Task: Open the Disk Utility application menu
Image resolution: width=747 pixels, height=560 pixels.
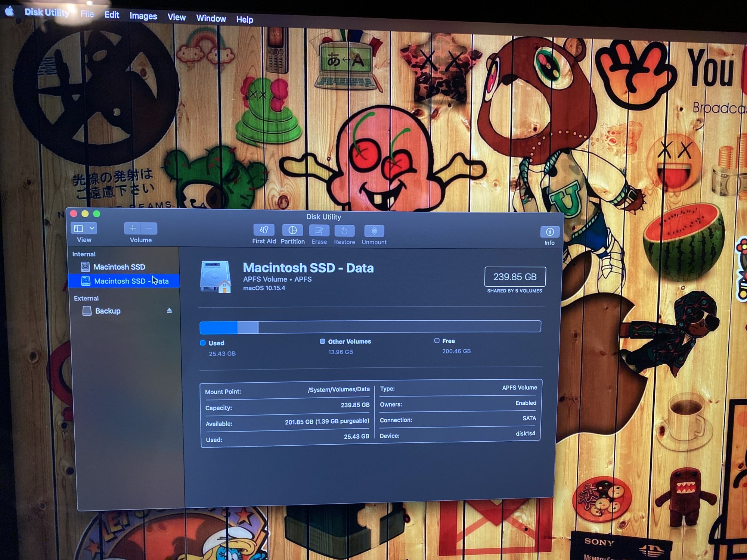Action: (x=47, y=12)
